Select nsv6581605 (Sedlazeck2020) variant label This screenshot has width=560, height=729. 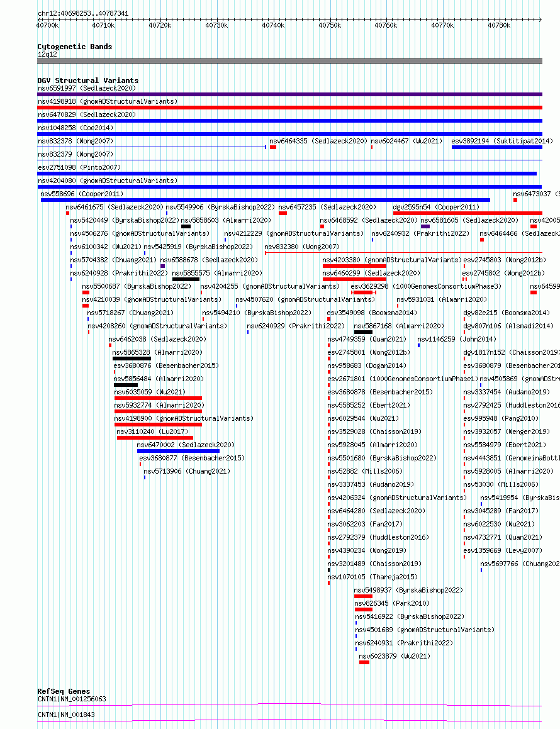[x=470, y=220]
